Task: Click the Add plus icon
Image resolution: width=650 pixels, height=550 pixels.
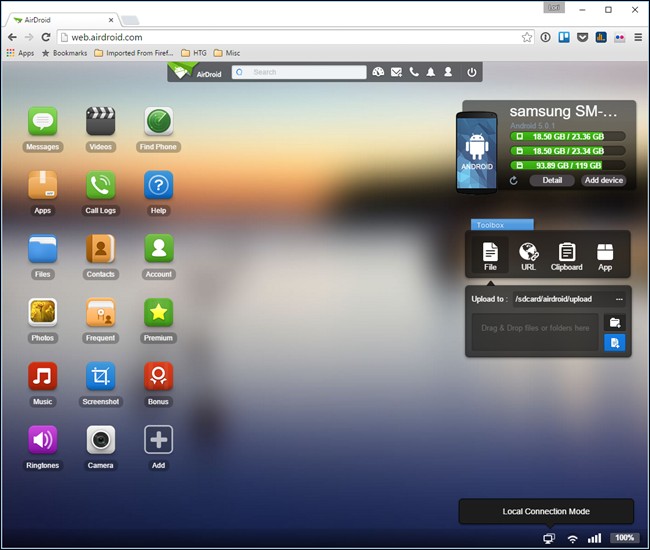Action: point(158,440)
